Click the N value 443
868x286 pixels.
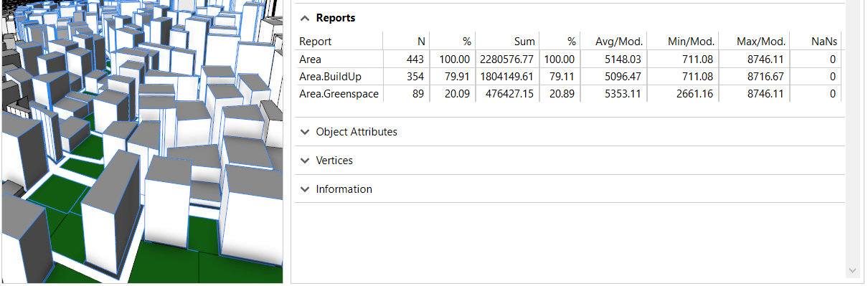pyautogui.click(x=416, y=59)
